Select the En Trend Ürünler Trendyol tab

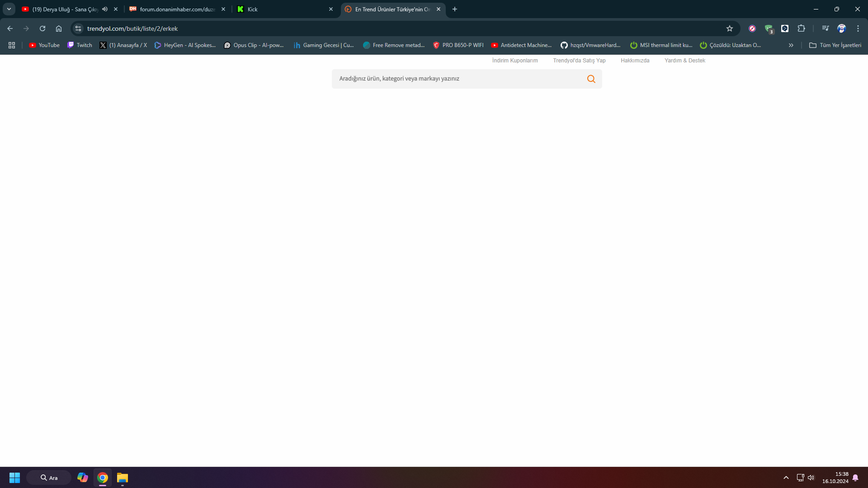coord(392,9)
